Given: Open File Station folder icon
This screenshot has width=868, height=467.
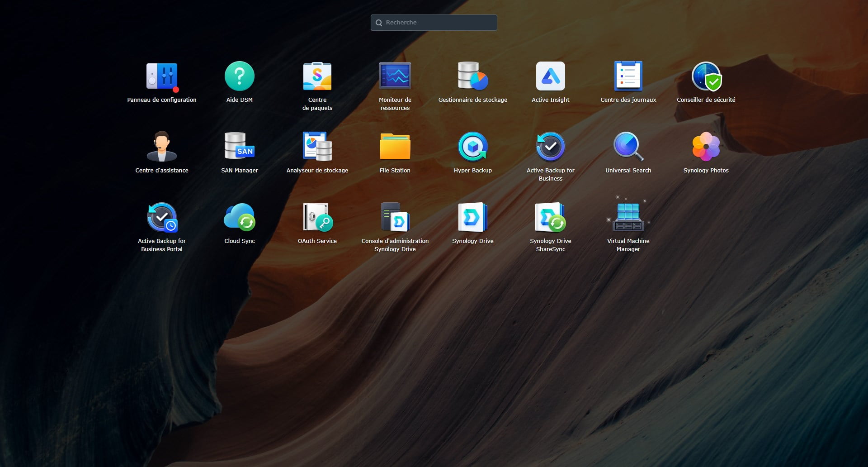Looking at the screenshot, I should 395,147.
